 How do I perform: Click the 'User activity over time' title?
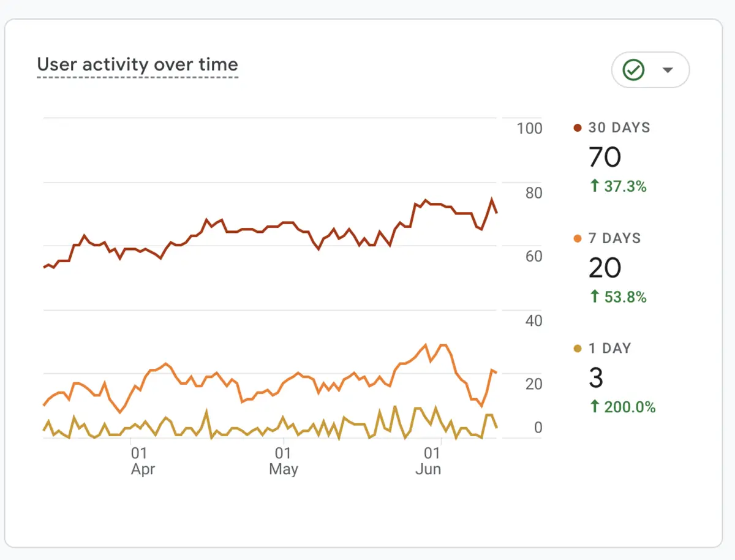137,64
